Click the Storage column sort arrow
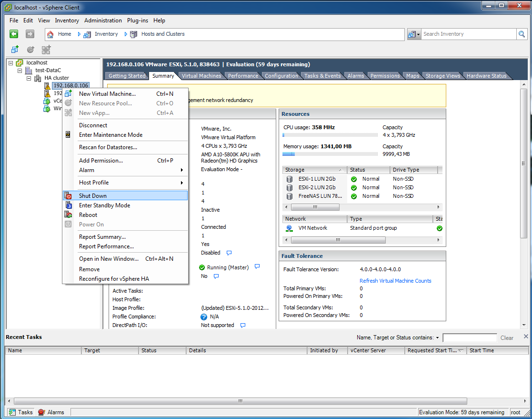The height and width of the screenshot is (419, 532). (x=341, y=170)
